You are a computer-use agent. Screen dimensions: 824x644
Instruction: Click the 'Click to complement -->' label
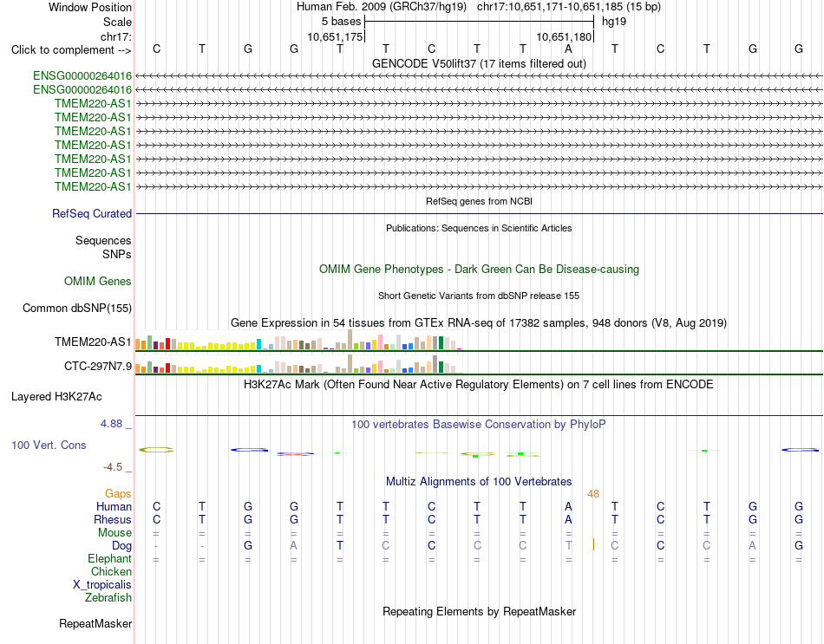[x=71, y=50]
